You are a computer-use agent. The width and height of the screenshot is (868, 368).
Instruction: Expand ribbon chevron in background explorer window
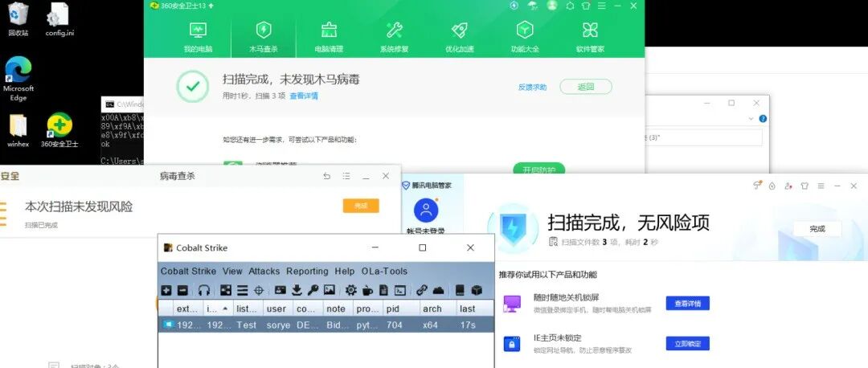pyautogui.click(x=751, y=118)
